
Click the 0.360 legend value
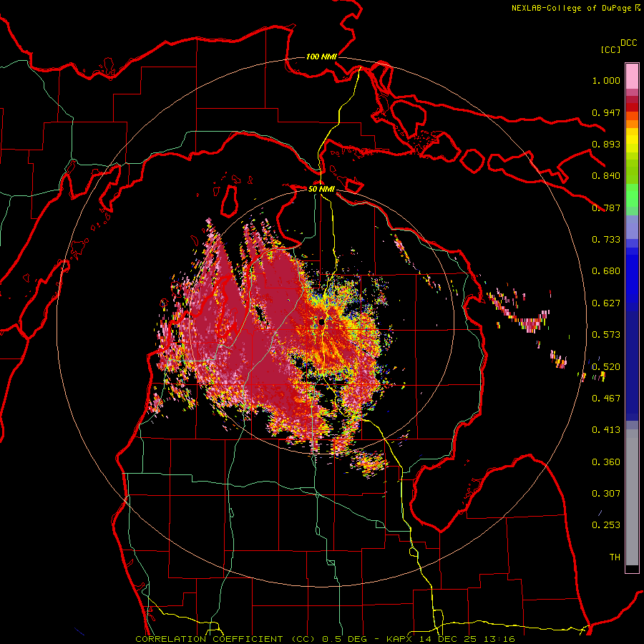606,462
